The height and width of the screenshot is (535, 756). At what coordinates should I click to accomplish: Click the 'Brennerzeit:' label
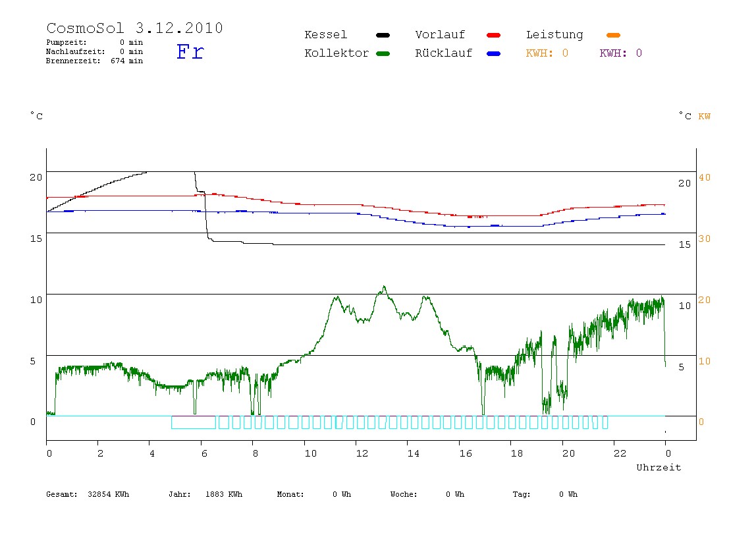click(x=73, y=61)
